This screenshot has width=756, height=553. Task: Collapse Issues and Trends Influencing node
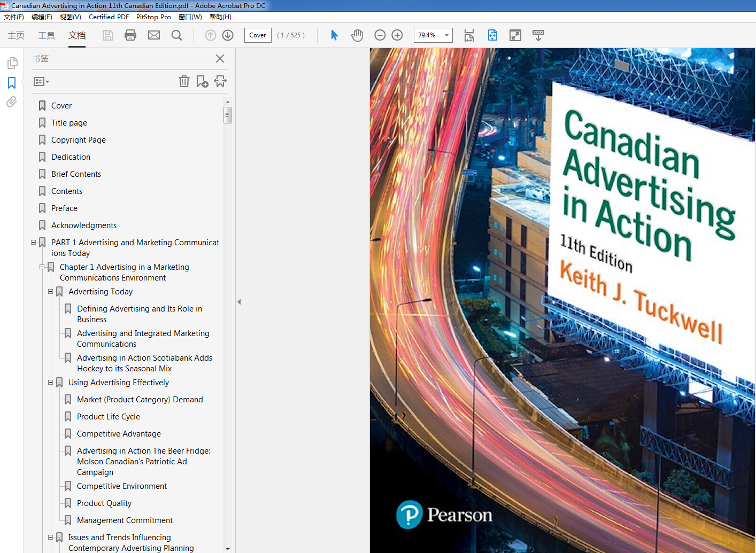(50, 537)
